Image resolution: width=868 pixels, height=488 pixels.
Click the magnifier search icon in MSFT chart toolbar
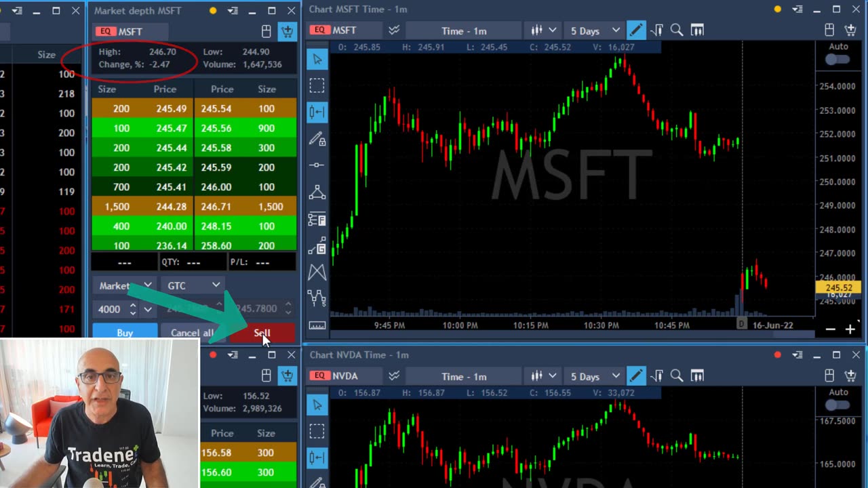click(677, 30)
